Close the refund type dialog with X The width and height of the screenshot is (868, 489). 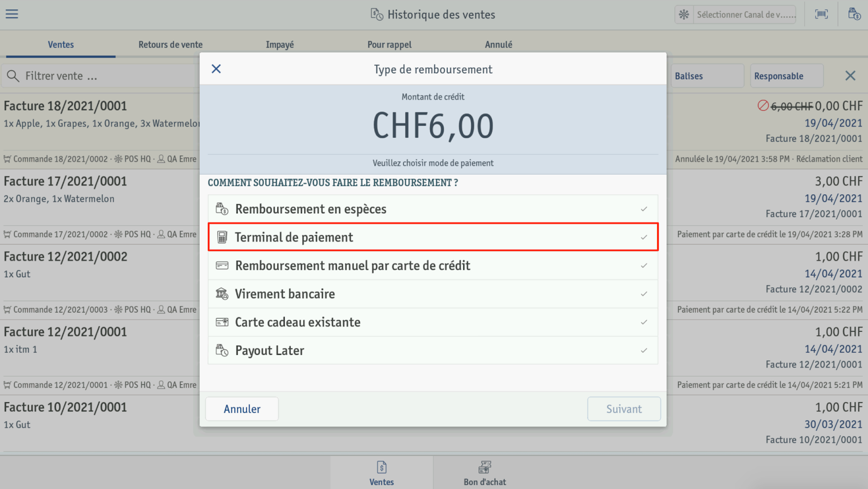216,69
